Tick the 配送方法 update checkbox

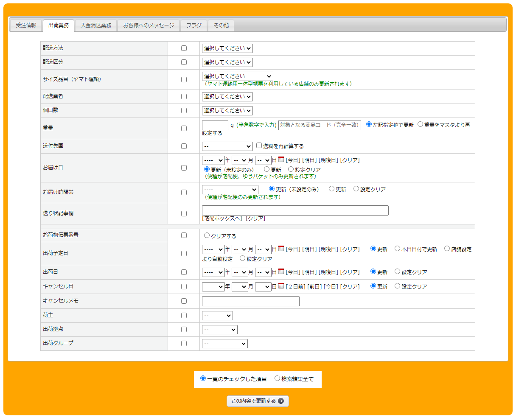184,48
